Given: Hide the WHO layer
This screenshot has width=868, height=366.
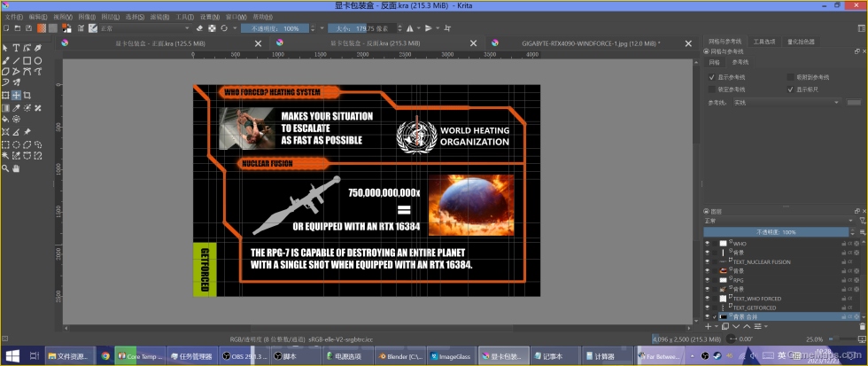Looking at the screenshot, I should point(707,244).
